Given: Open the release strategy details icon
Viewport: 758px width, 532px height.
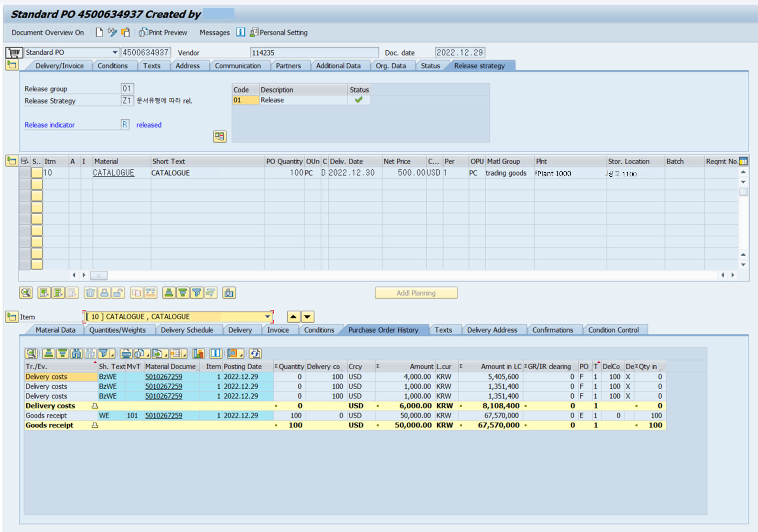Looking at the screenshot, I should tap(220, 136).
